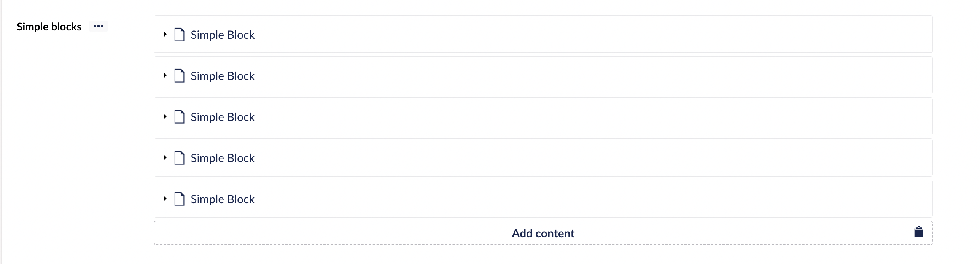Image resolution: width=980 pixels, height=264 pixels.
Task: Expand the third Simple Block entry
Action: (165, 117)
